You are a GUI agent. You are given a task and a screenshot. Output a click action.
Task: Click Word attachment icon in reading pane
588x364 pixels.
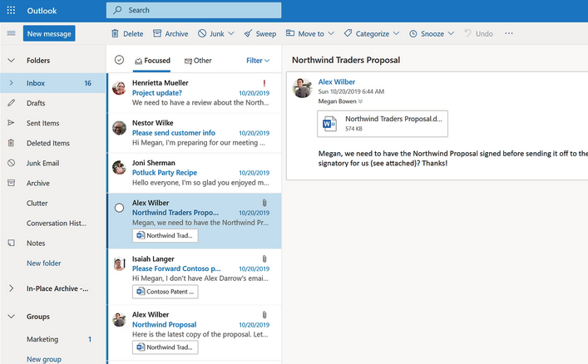[x=330, y=123]
